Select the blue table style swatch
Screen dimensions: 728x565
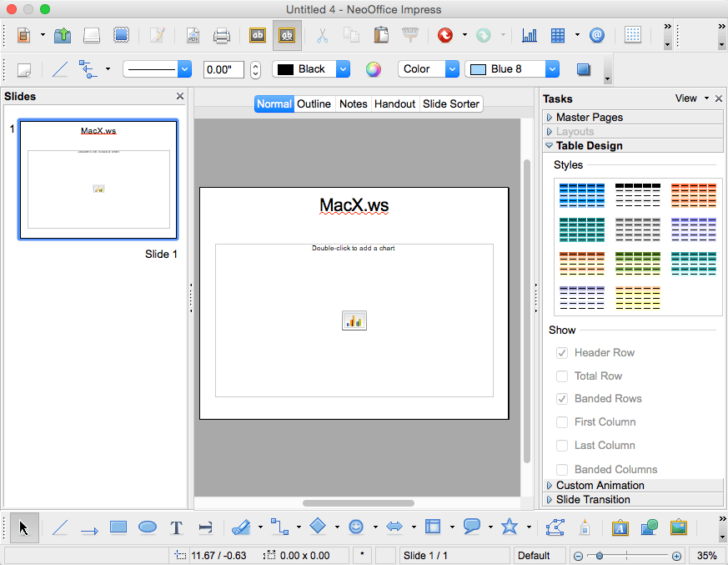(582, 195)
